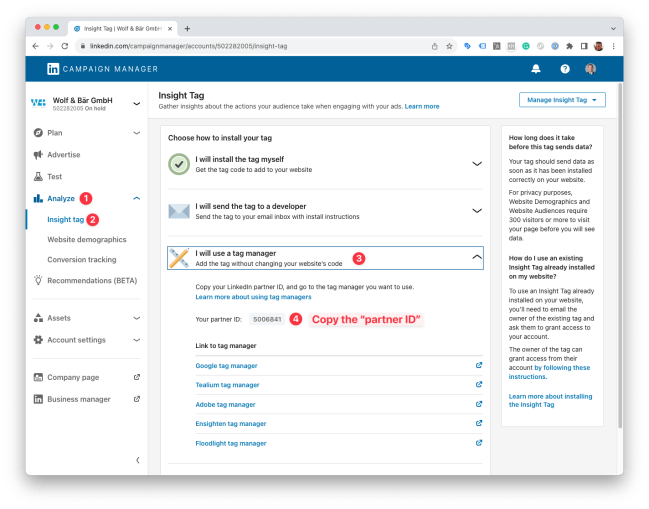The width and height of the screenshot is (649, 509).
Task: Click the Assets shapes icon
Action: tap(38, 318)
